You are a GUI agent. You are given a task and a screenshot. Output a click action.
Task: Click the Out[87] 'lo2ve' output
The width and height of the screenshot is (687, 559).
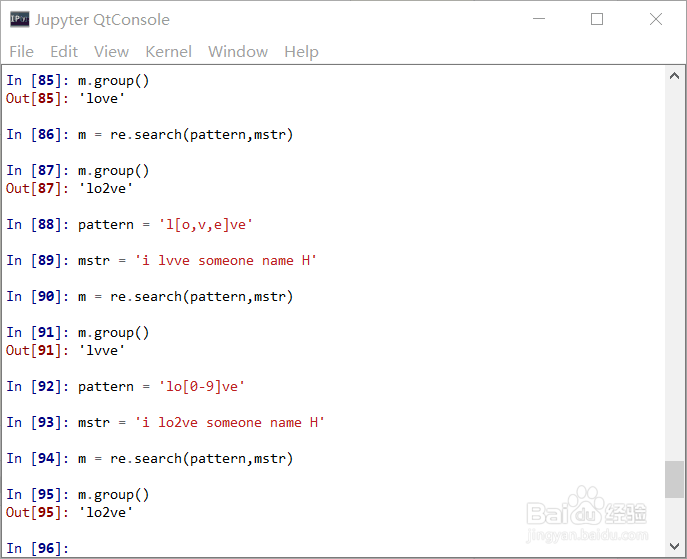click(x=69, y=188)
